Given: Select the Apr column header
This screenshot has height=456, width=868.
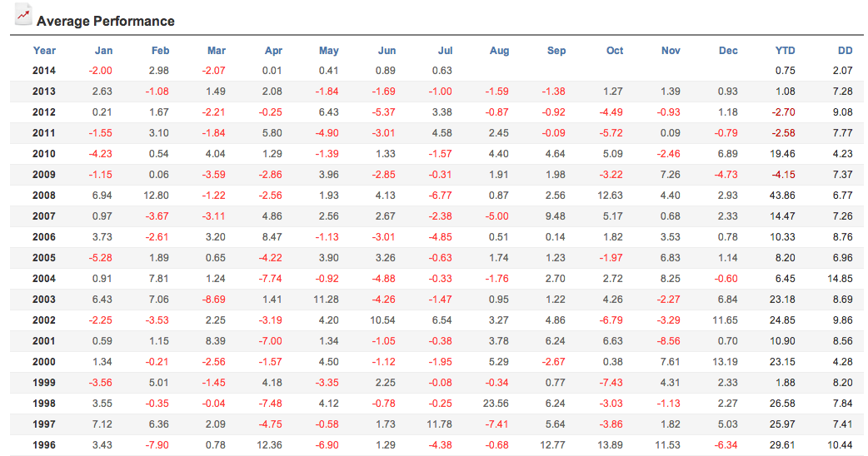Looking at the screenshot, I should click(x=273, y=50).
